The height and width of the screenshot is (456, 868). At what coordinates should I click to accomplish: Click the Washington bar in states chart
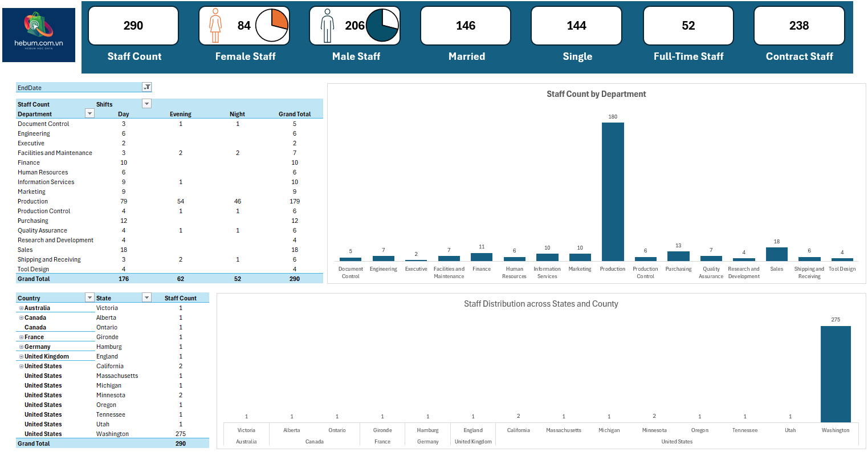click(836, 374)
